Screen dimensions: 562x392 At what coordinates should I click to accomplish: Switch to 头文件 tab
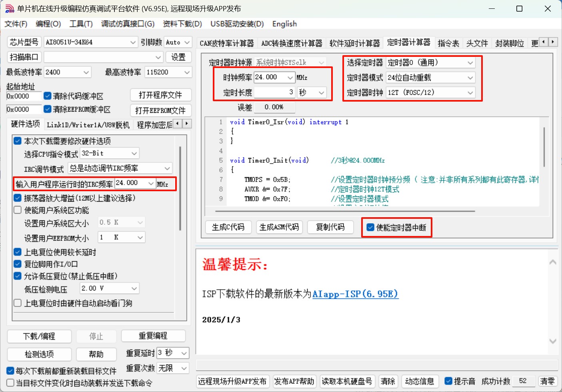[x=477, y=43]
